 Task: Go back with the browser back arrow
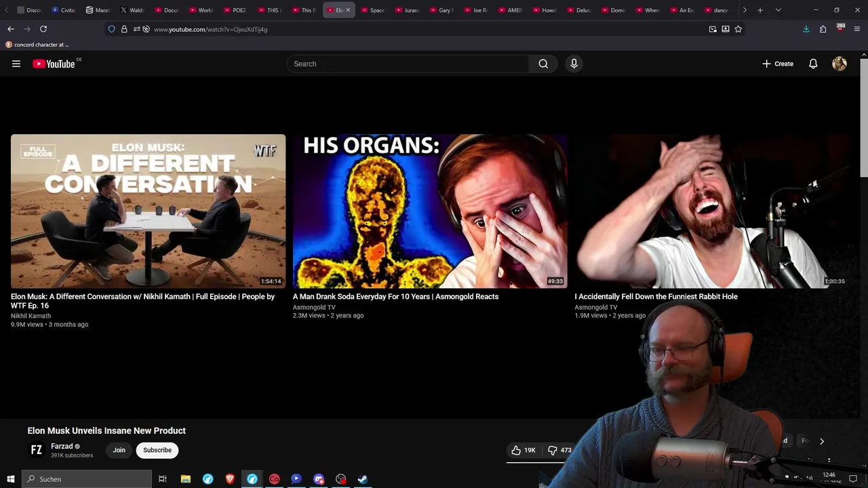pyautogui.click(x=11, y=29)
